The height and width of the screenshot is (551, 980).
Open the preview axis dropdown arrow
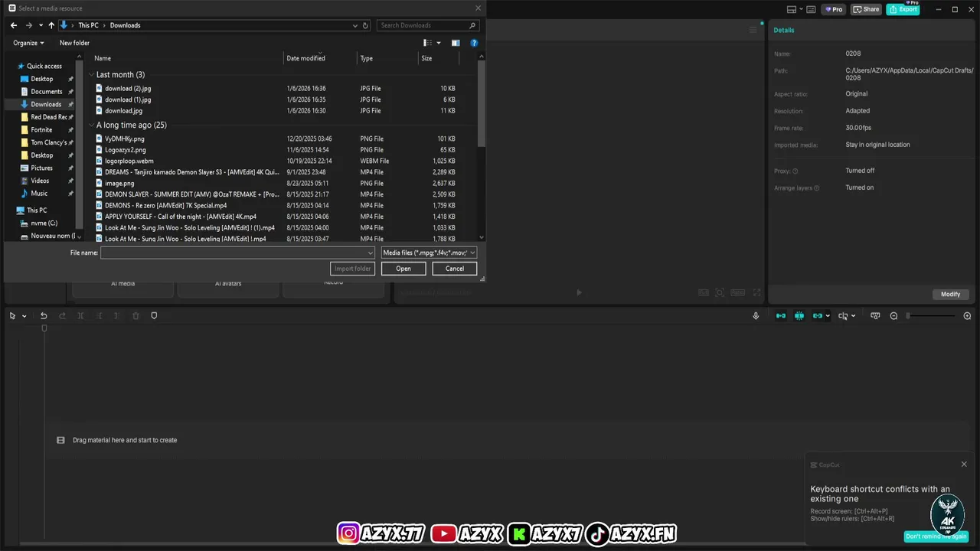(853, 316)
